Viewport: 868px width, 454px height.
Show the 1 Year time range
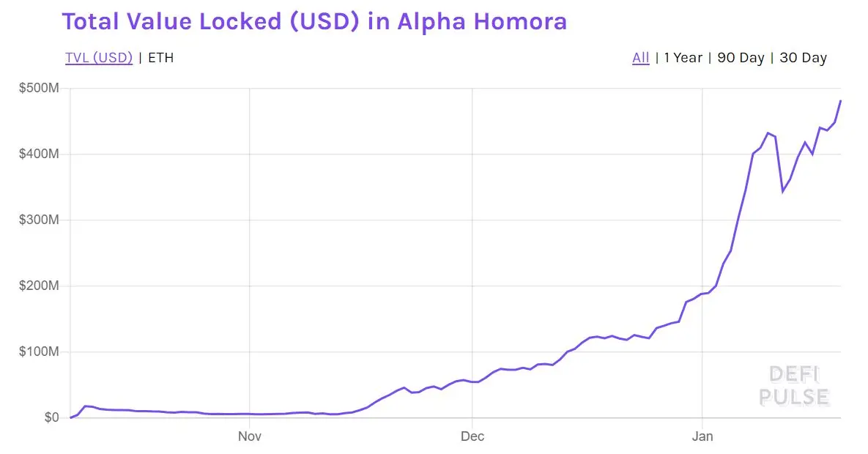pyautogui.click(x=683, y=58)
